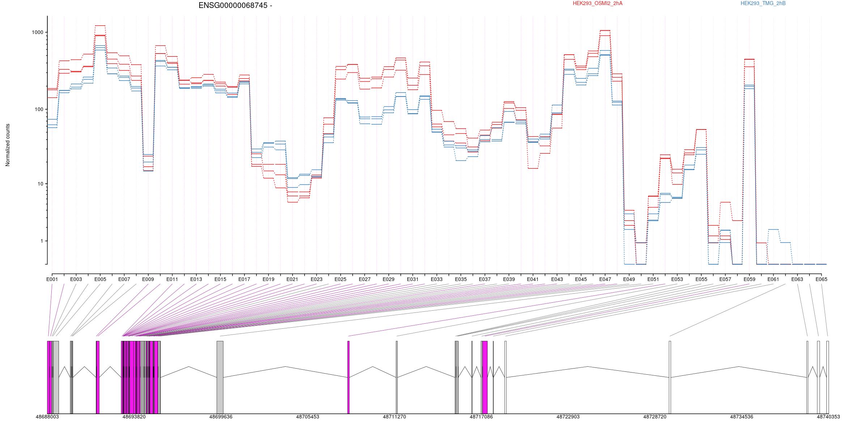Click exon label E035
Screen dimensions: 868x434
(x=461, y=279)
